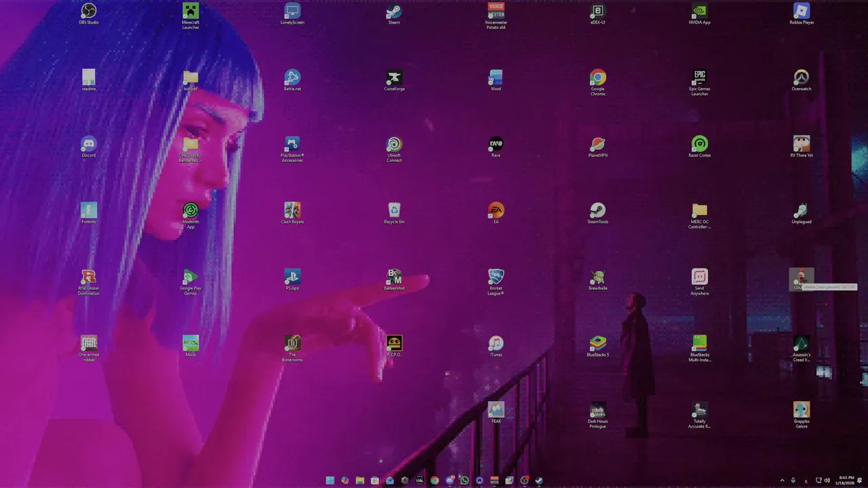The image size is (868, 488).
Task: Open the Send Anywhere shortcut
Action: pos(699,282)
